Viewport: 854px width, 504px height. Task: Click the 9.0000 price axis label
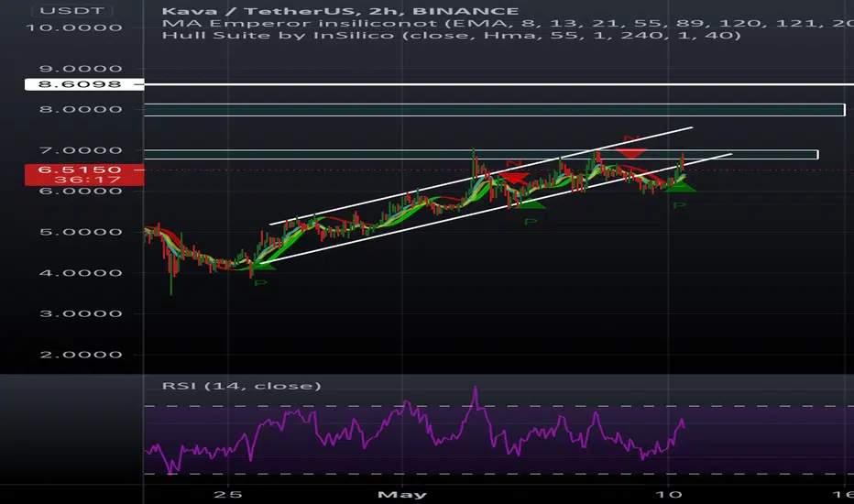(x=81, y=69)
